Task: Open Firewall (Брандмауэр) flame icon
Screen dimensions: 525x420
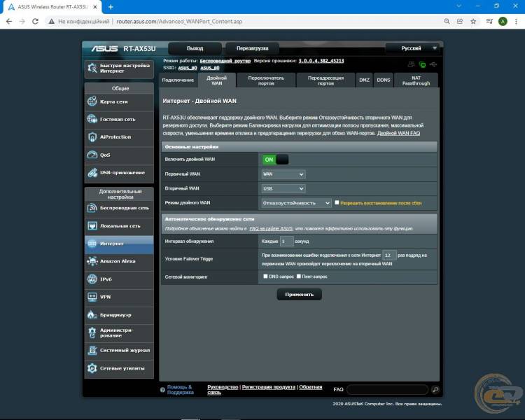Action: pos(92,315)
